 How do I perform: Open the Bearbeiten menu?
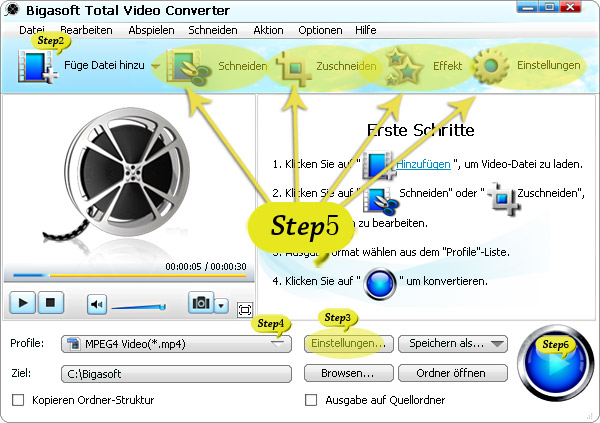[86, 30]
